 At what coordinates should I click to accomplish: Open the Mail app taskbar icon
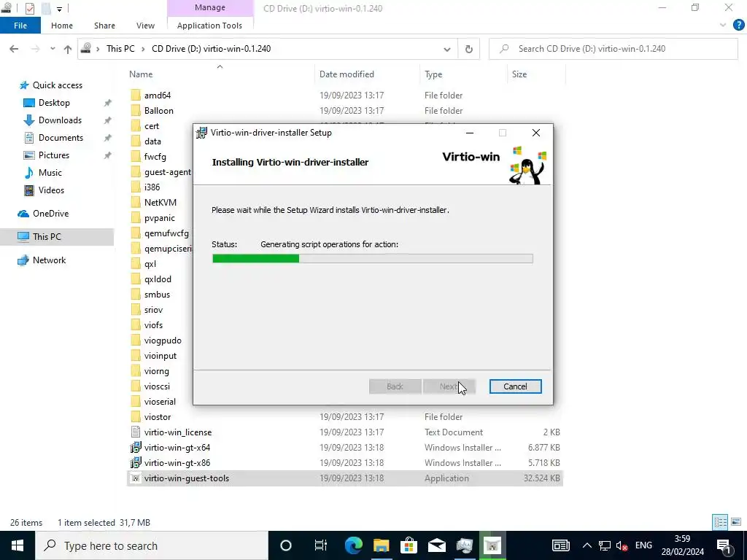[x=436, y=545]
